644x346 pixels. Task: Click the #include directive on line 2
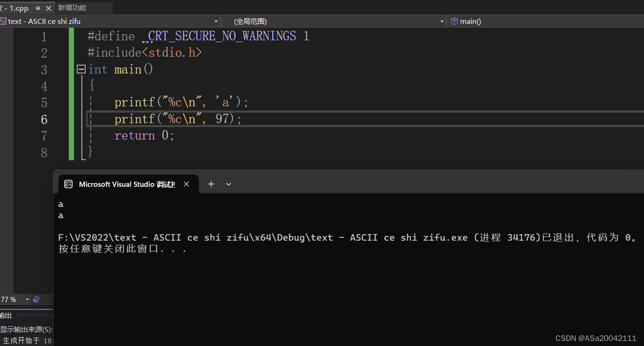tap(115, 52)
